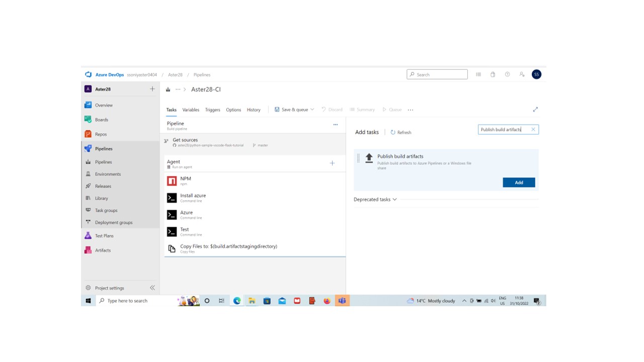Click the Azure DevOps logo icon
Viewport: 644px width, 362px height.
click(89, 74)
